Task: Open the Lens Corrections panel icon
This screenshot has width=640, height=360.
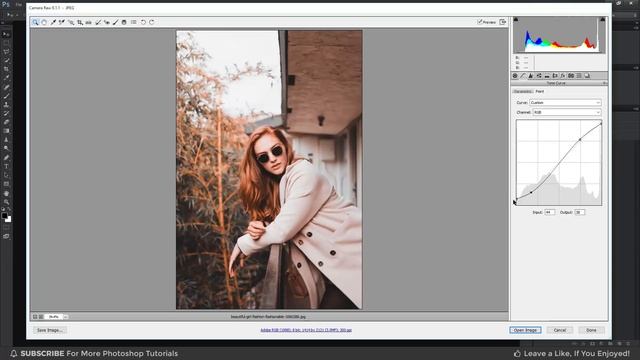Action: click(555, 76)
